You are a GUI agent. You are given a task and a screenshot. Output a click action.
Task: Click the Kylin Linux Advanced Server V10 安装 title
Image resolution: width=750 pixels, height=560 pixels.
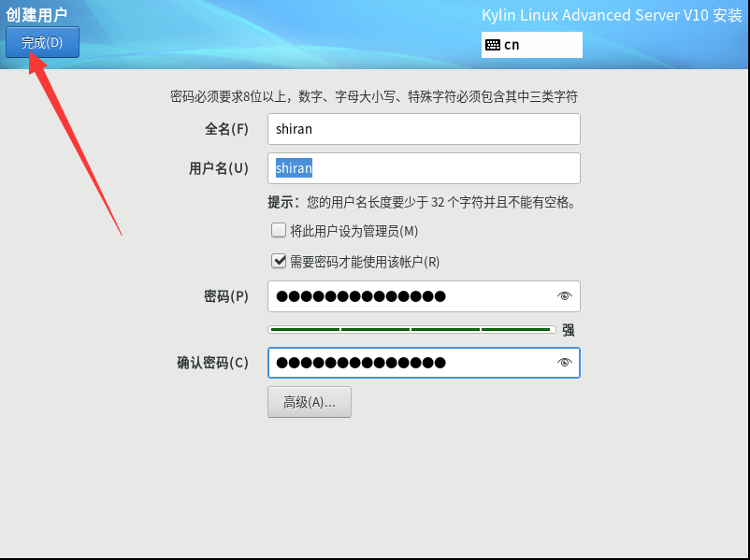click(612, 15)
